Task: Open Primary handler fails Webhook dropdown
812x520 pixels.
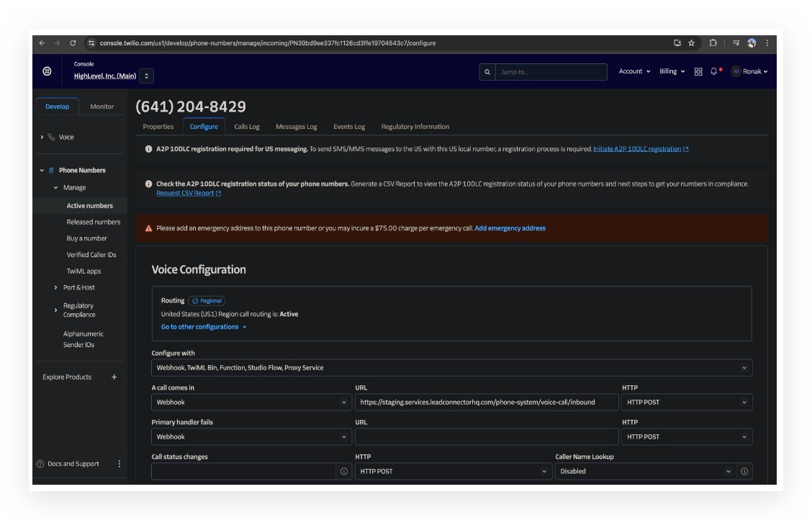Action: 251,437
